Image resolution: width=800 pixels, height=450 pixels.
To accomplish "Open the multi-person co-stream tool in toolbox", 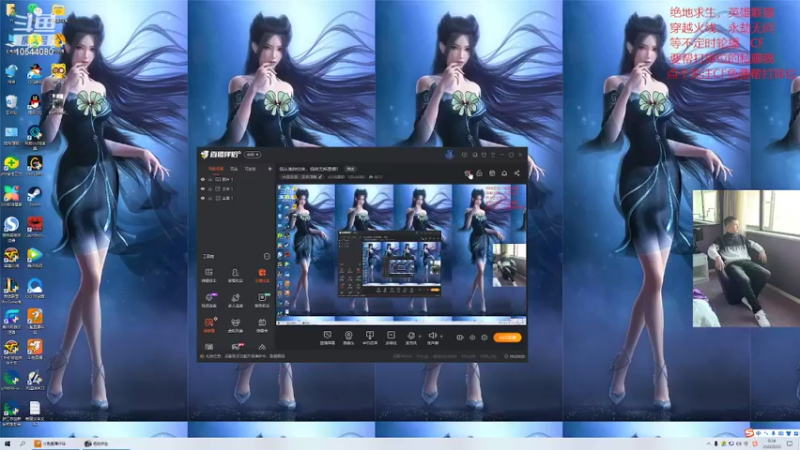I will [x=235, y=299].
